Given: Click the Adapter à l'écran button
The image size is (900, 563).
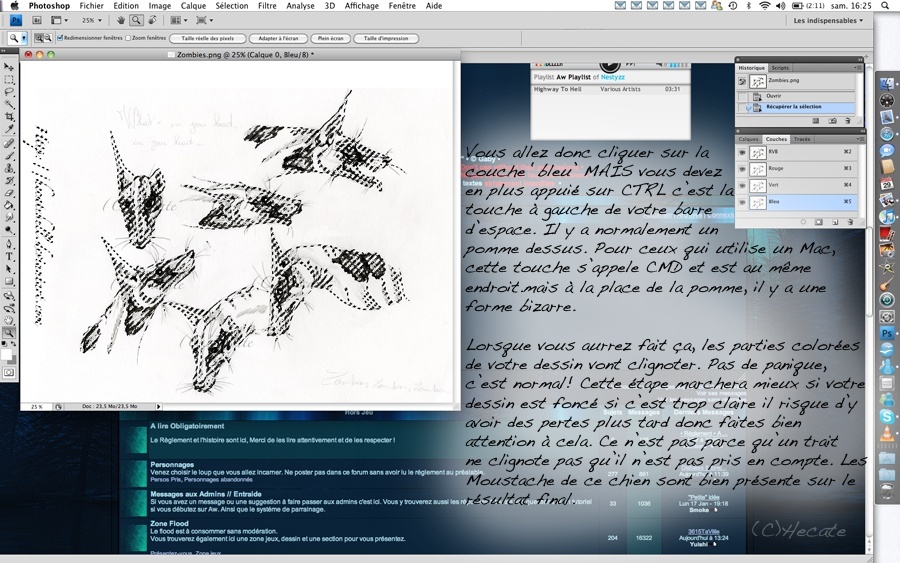Looking at the screenshot, I should 278,38.
